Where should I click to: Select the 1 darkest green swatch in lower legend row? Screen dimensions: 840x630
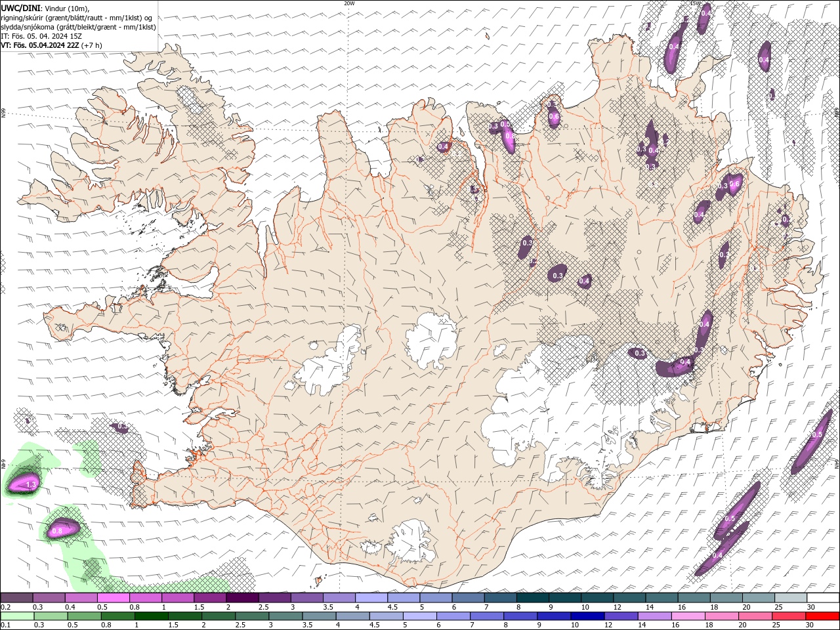point(151,616)
